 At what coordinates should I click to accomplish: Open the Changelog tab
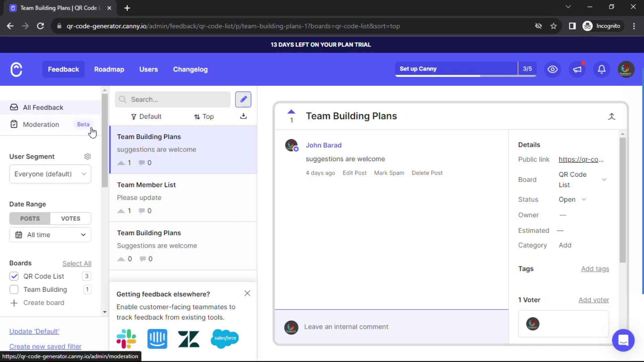pos(190,69)
